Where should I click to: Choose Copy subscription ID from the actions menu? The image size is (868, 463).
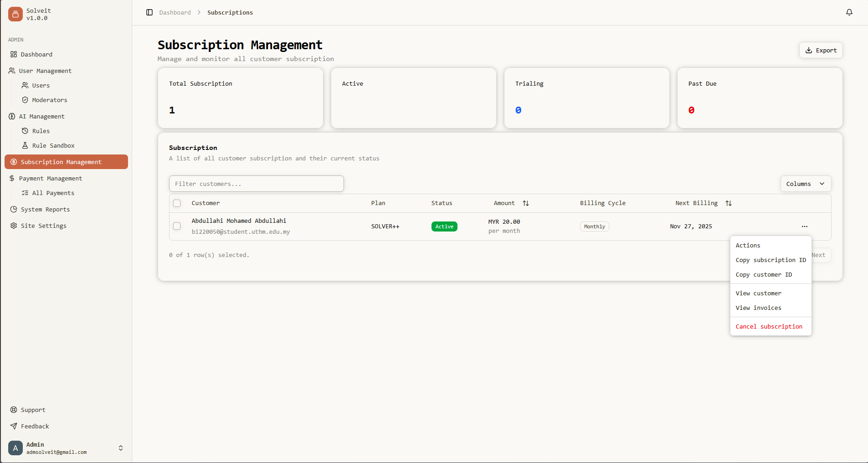pos(770,260)
